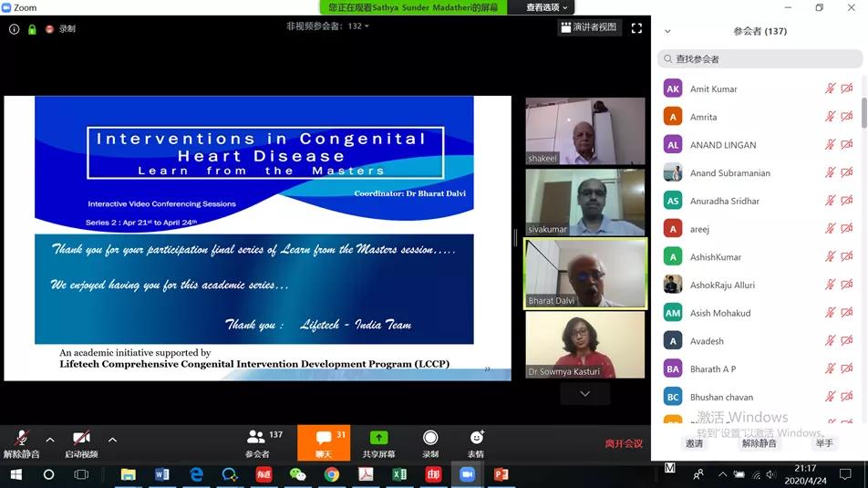The width and height of the screenshot is (868, 488).
Task: Click the share screen icon
Action: [x=378, y=439]
